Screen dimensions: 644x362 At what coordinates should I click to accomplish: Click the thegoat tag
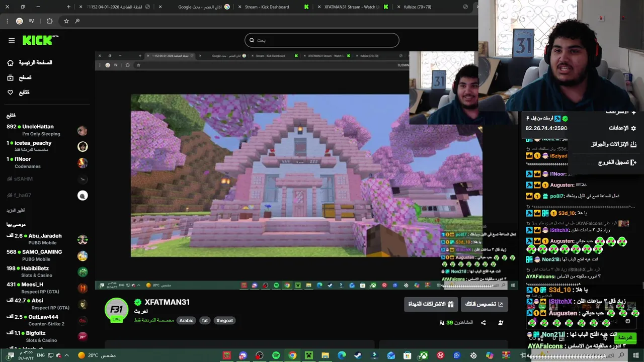point(224,320)
